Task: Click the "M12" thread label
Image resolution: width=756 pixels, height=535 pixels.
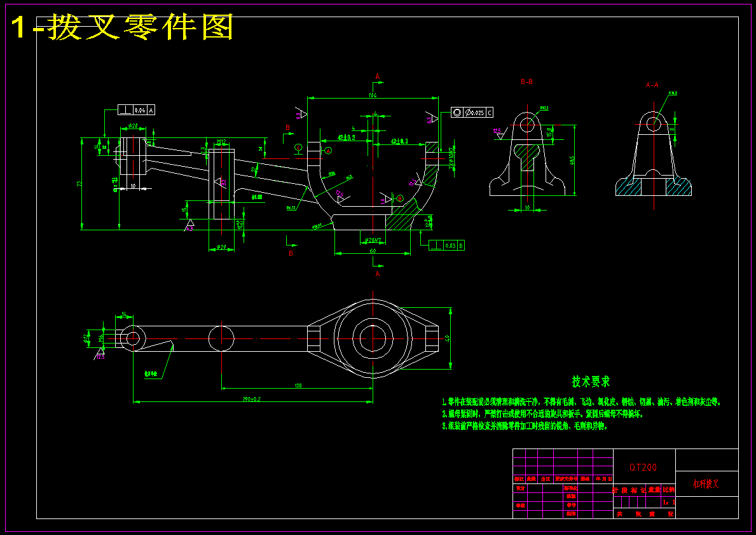Action: click(221, 141)
